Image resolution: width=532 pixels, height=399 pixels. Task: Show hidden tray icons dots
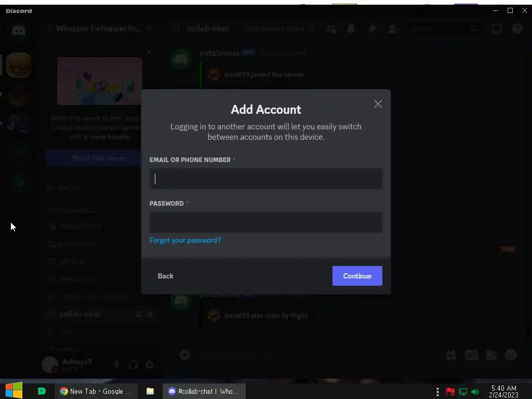point(437,392)
